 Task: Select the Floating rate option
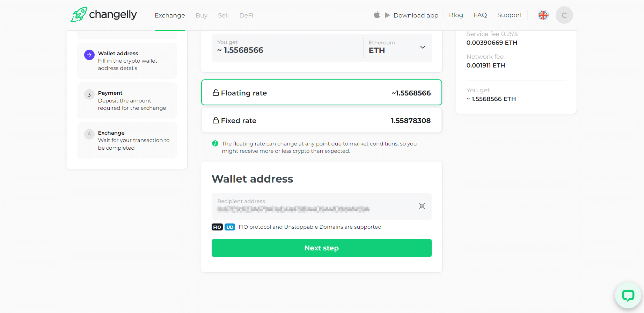(321, 93)
